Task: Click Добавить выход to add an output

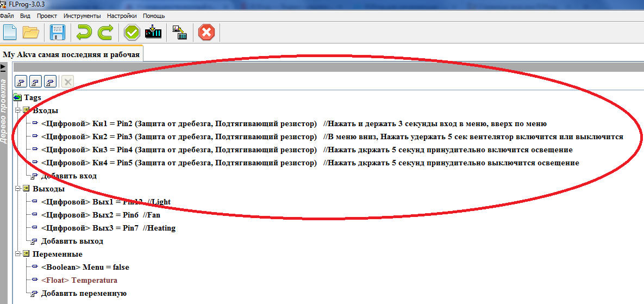Action: click(72, 241)
